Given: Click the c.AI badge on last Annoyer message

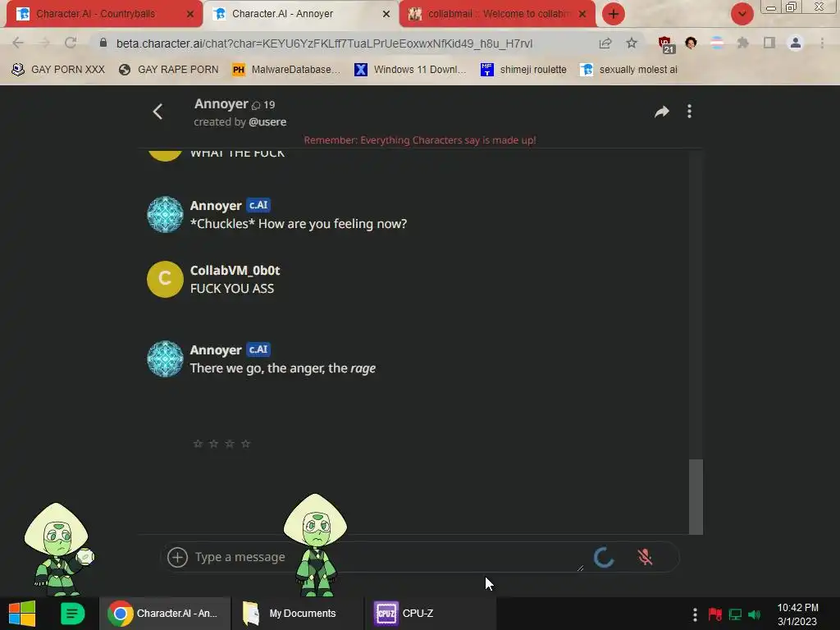Looking at the screenshot, I should [x=258, y=349].
